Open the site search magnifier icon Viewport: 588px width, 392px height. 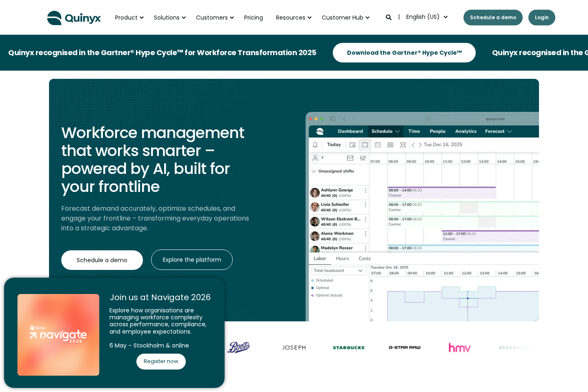389,17
